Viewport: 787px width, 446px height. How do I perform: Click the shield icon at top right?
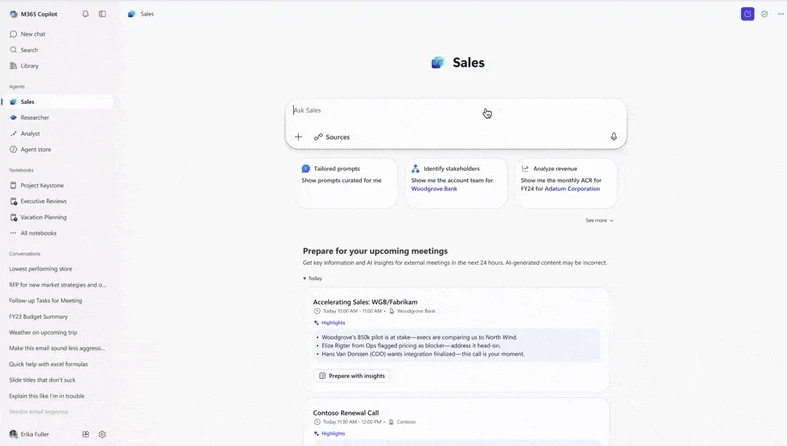pos(765,14)
